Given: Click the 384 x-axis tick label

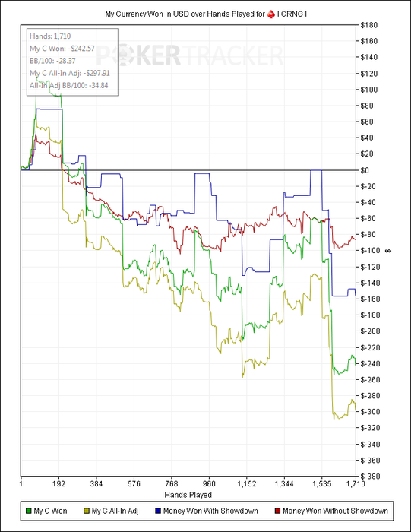Looking at the screenshot, I should 96,484.
